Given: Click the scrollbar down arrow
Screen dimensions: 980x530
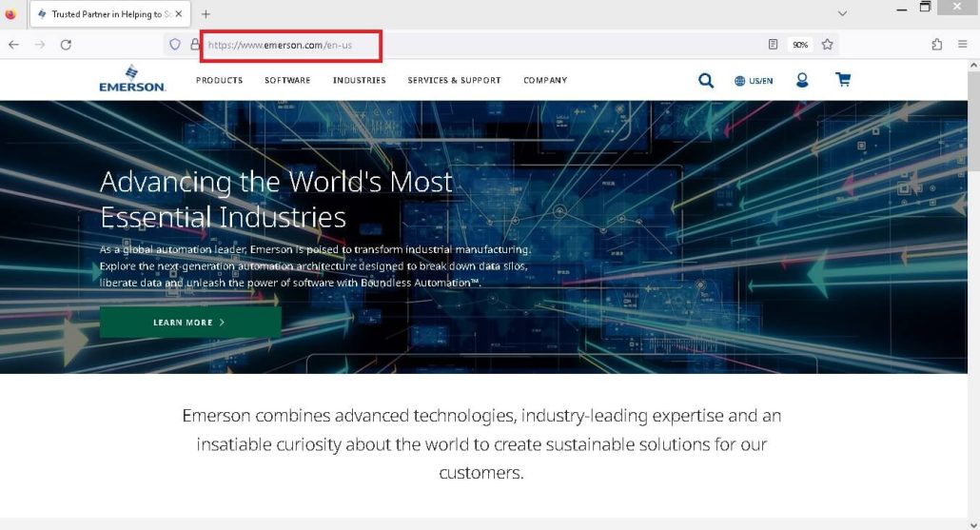Looking at the screenshot, I should 973,524.
